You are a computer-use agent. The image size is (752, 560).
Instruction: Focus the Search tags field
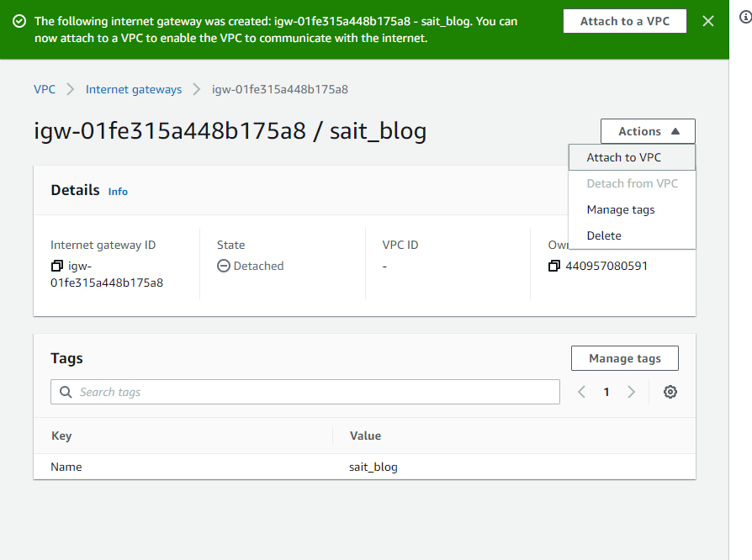305,392
